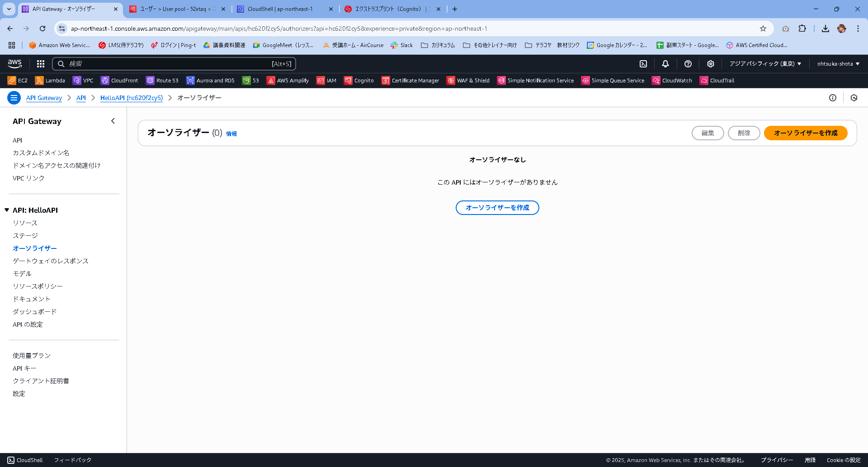This screenshot has width=868, height=467.
Task: Select ステージ in the sidebar navigation
Action: click(26, 235)
